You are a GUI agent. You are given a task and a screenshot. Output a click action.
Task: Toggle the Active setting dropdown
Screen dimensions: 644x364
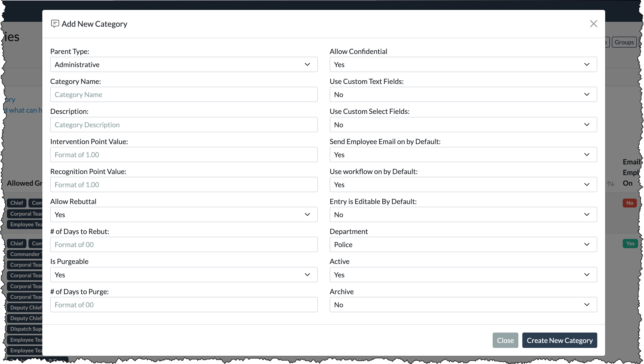pos(463,275)
